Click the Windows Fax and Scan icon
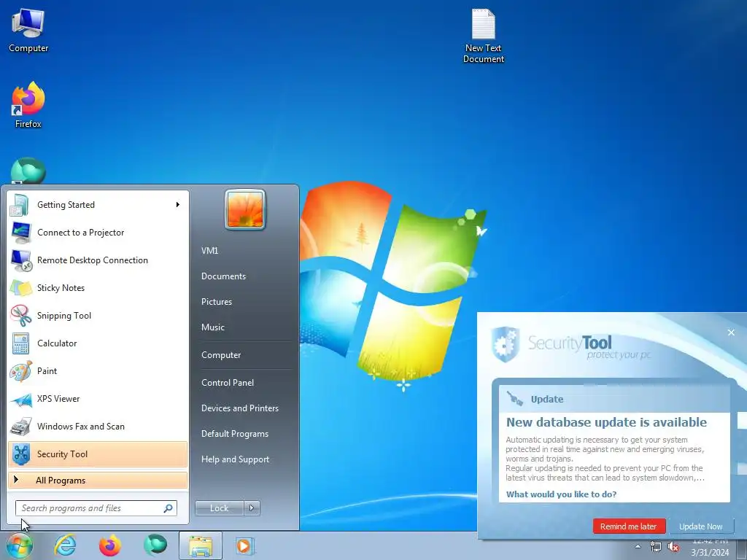747x560 pixels. click(x=20, y=426)
